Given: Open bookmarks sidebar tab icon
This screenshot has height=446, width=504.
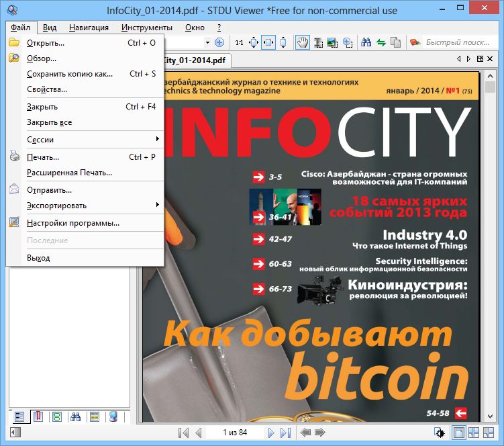Looking at the screenshot, I should 38,416.
